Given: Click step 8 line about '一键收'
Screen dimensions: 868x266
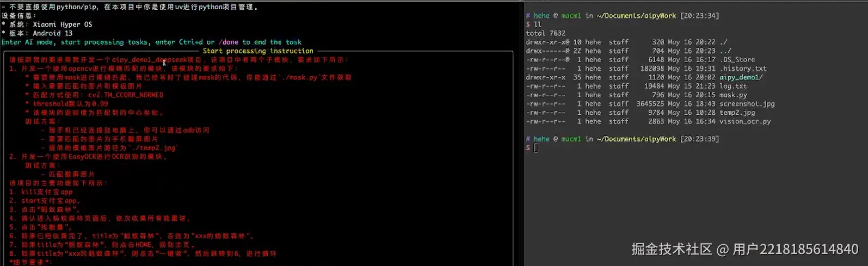Looking at the screenshot, I should coord(143,253).
